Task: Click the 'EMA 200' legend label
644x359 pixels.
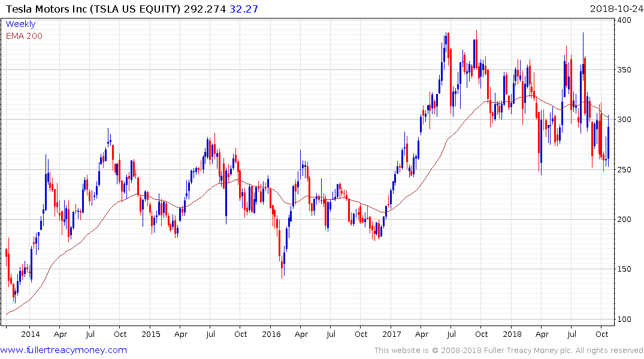Action: (24, 36)
